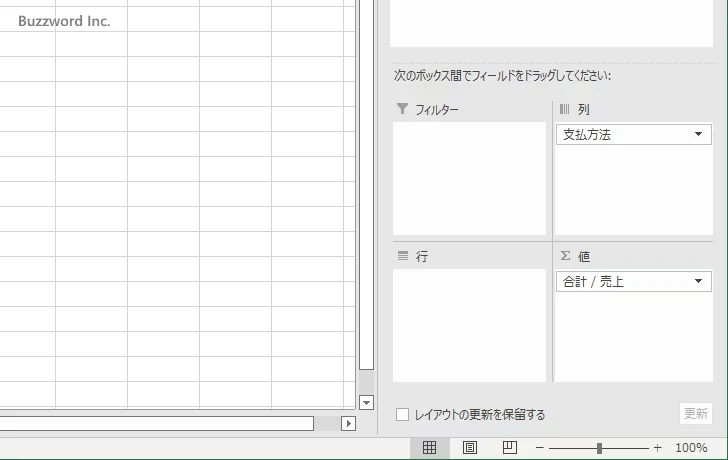
Task: Click inside the フィルター drop area
Action: (469, 178)
